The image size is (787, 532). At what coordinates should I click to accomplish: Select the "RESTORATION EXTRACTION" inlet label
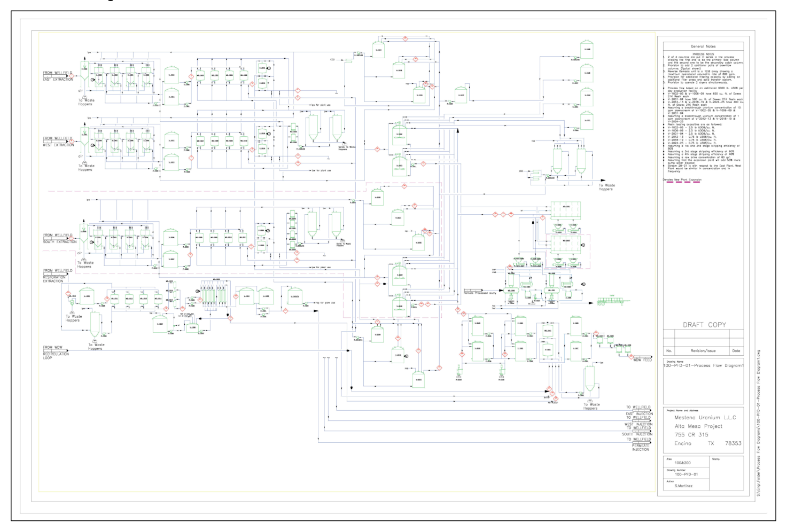54,279
